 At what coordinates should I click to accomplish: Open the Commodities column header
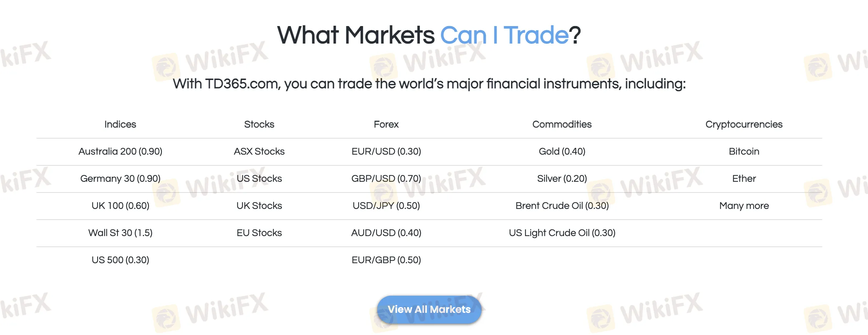562,124
